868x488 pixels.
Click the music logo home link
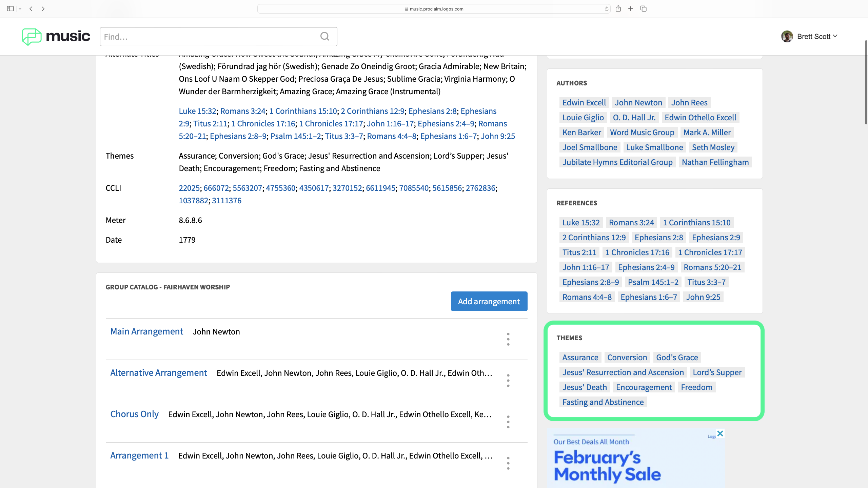(56, 36)
